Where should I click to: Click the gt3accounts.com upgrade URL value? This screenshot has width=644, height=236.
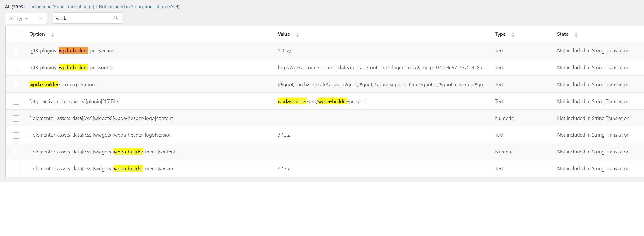[383, 68]
